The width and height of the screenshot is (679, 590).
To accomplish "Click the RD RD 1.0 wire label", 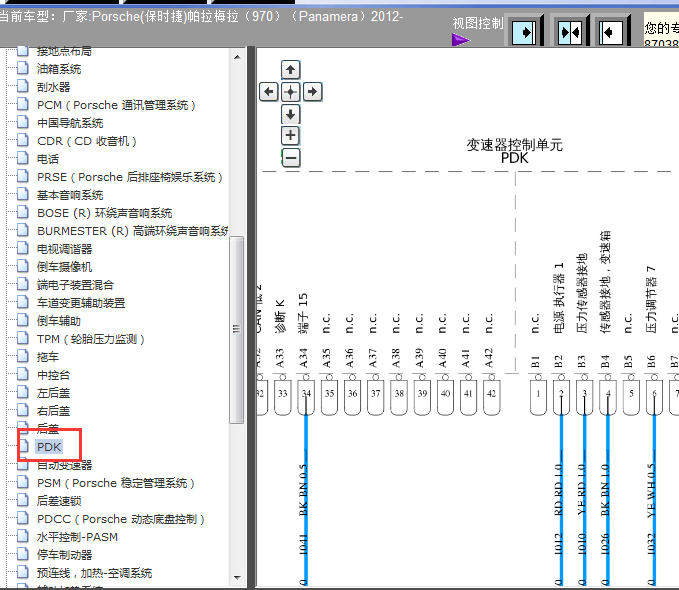I will [558, 490].
